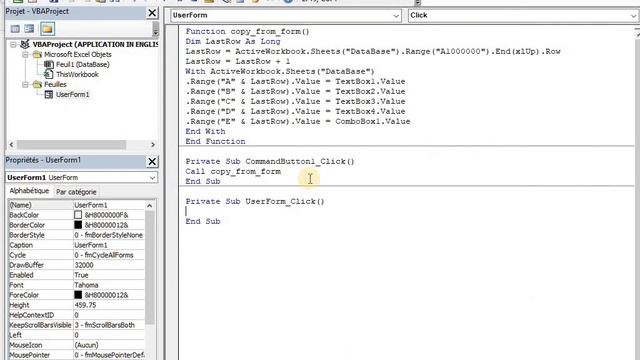Collapse the Microsoft Excel Objets folder
The image size is (640, 360).
[x=25, y=54]
